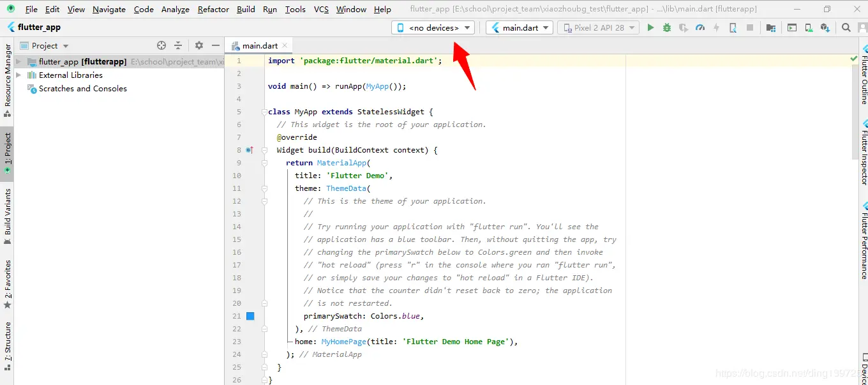Image resolution: width=868 pixels, height=385 pixels.
Task: Open Project Structure from the toolbar
Action: tap(771, 27)
